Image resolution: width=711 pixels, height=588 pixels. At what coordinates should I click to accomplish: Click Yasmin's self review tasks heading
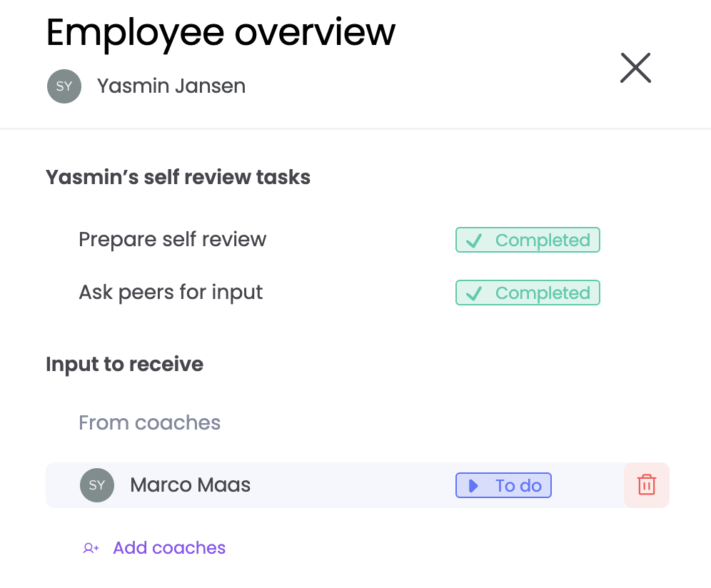(178, 177)
